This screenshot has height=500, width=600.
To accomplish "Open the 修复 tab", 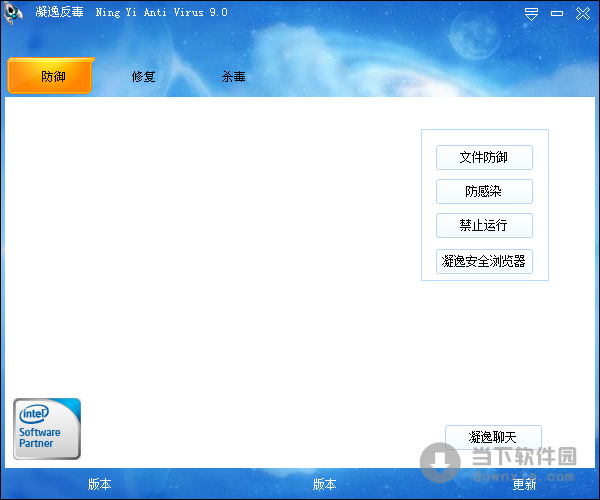I will [x=144, y=76].
